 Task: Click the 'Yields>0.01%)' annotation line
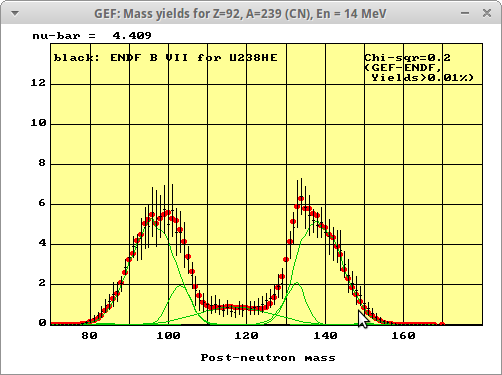[x=422, y=78]
